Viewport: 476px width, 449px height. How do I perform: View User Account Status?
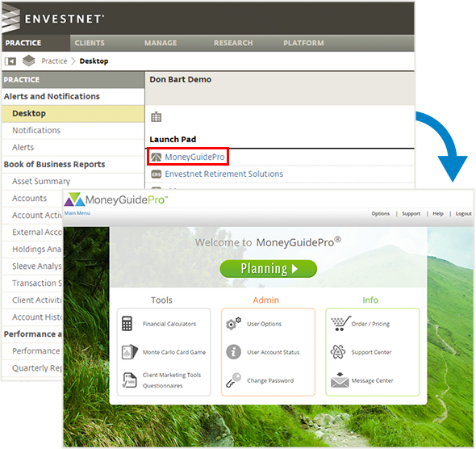pos(273,352)
